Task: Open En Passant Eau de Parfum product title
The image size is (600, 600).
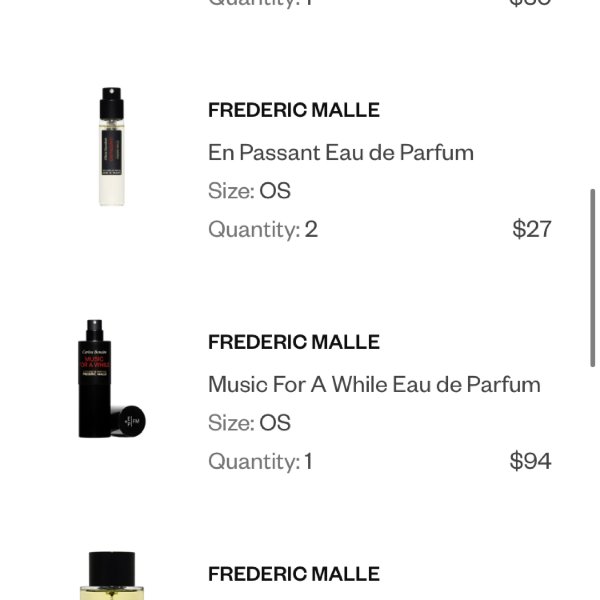Action: [x=341, y=153]
